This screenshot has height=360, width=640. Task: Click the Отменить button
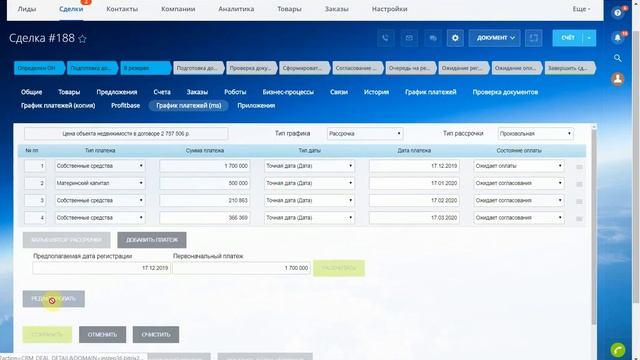[102, 335]
